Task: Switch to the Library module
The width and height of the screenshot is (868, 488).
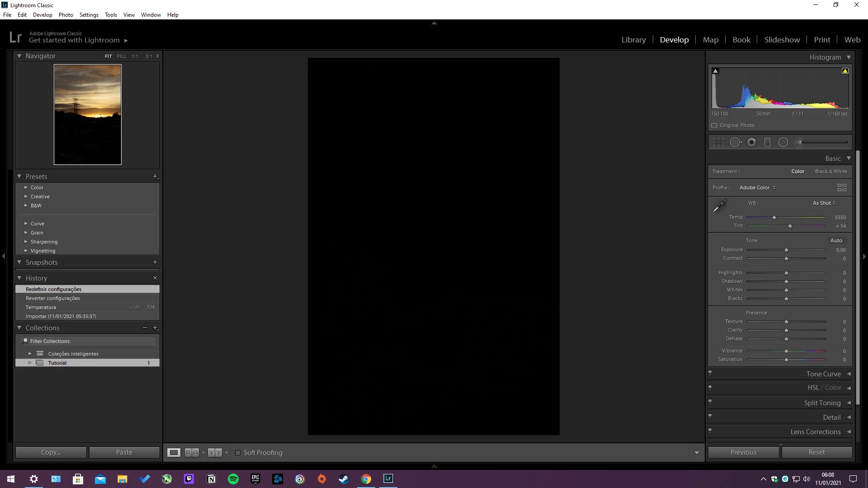Action: [x=633, y=40]
